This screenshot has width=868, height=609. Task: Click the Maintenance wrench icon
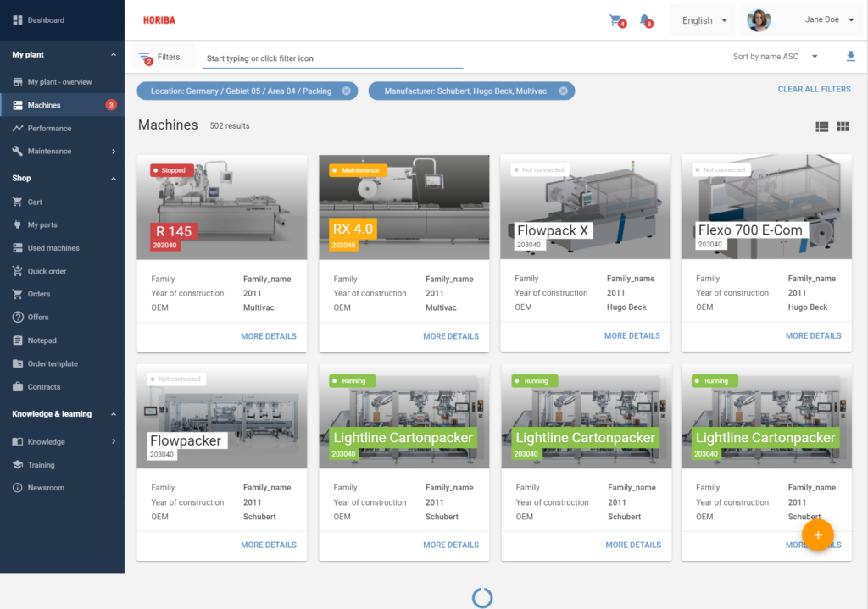18,151
